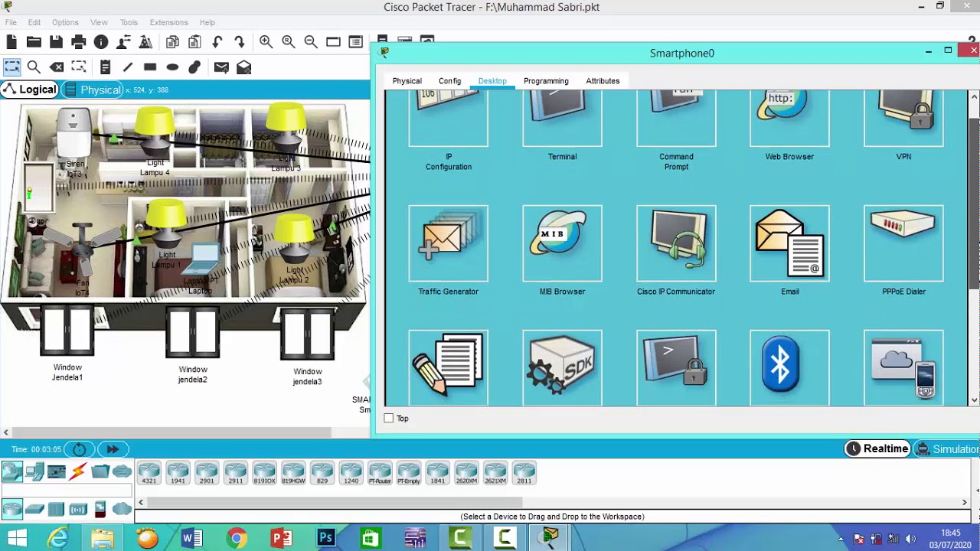Pick the PT-Router device
The height and width of the screenshot is (551, 980).
(x=380, y=474)
